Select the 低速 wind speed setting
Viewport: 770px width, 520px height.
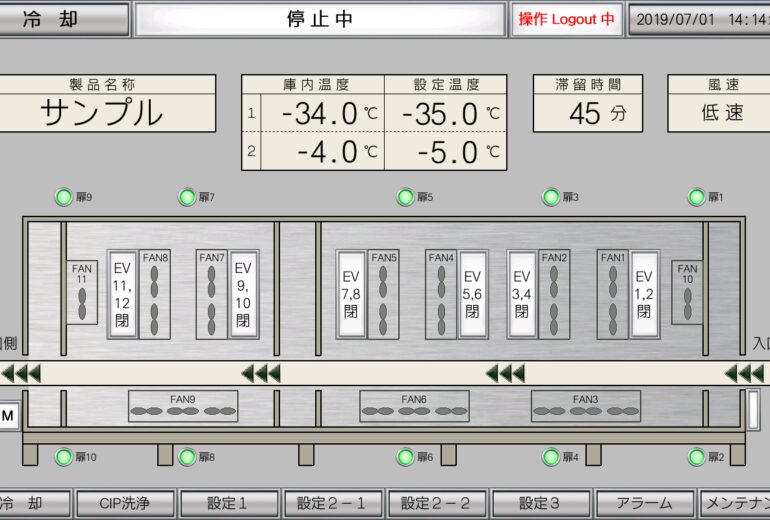coord(720,114)
